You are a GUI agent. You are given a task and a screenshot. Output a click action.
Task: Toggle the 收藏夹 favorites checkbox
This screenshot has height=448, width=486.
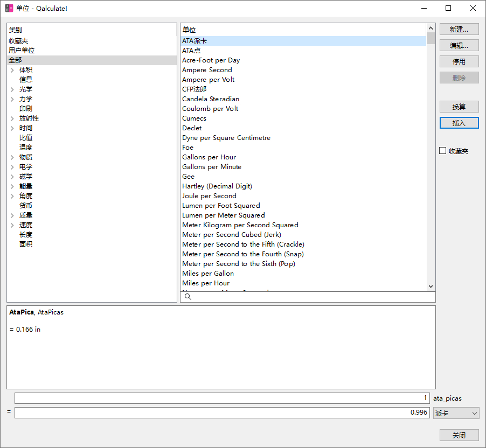click(442, 151)
